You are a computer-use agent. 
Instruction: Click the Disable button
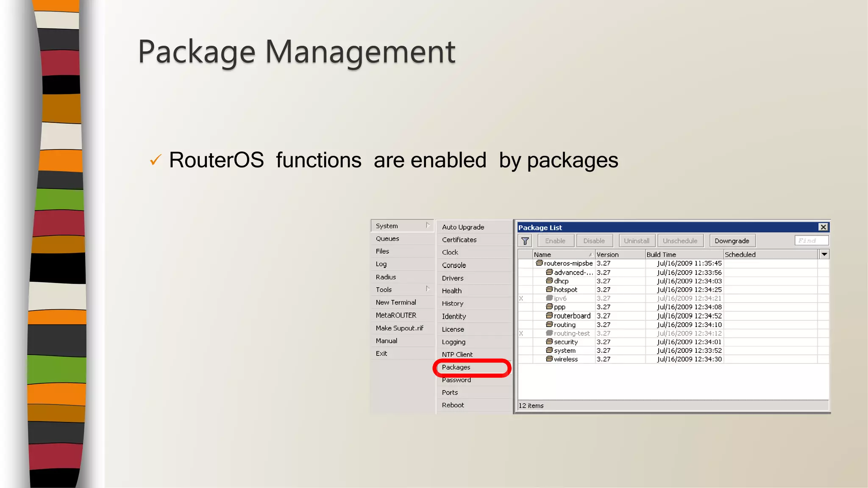pyautogui.click(x=594, y=241)
